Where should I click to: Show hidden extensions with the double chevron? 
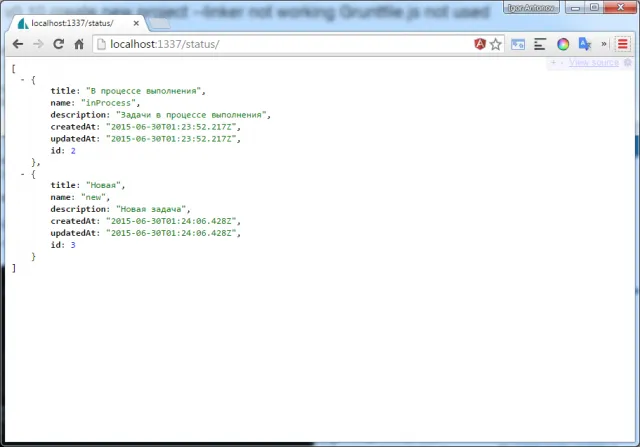(604, 44)
